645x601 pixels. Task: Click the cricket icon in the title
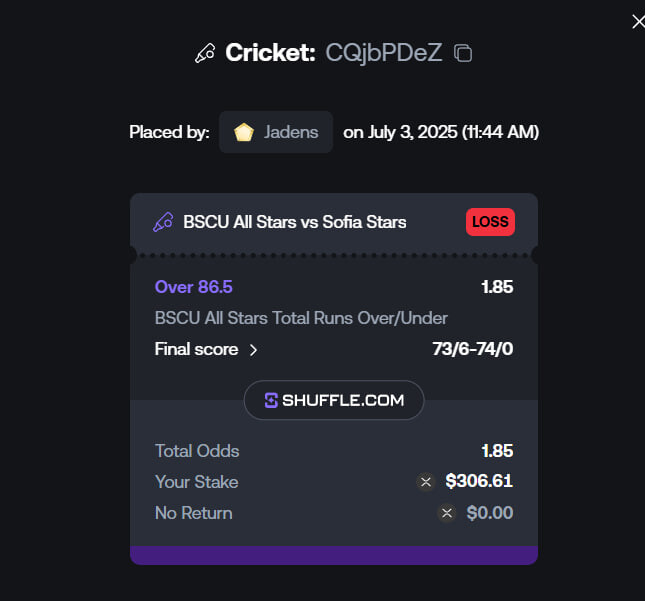click(205, 53)
